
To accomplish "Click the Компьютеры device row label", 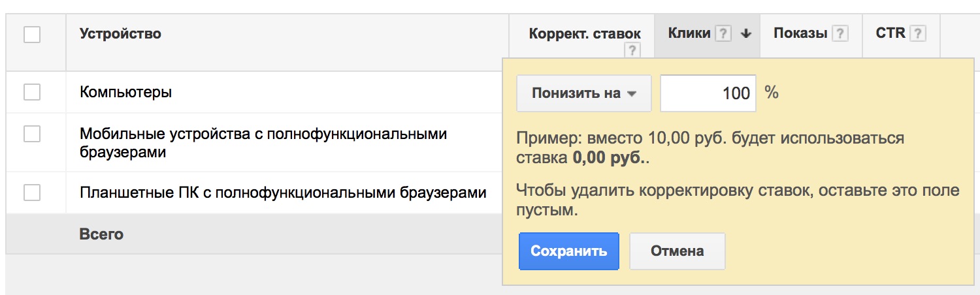I will point(125,92).
